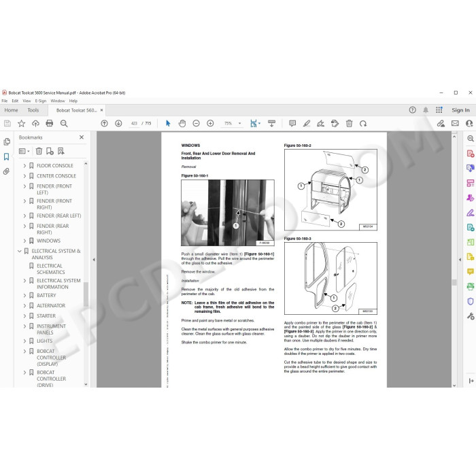Image resolution: width=476 pixels, height=476 pixels.
Task: Switch to the Tools tab
Action: point(33,110)
